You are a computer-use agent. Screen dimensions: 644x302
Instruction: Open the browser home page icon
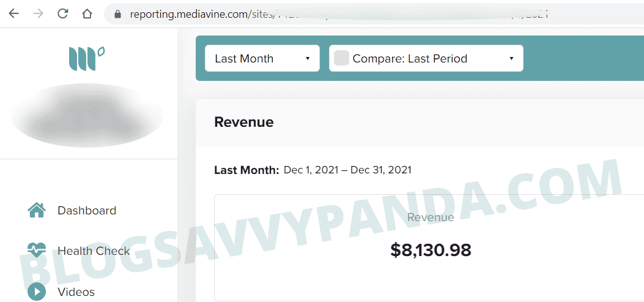(87, 13)
